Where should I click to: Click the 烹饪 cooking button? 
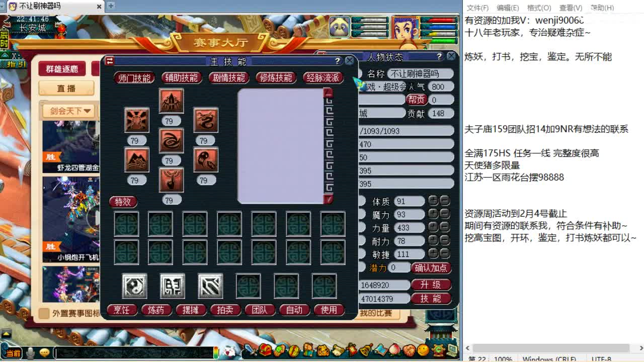click(x=122, y=310)
